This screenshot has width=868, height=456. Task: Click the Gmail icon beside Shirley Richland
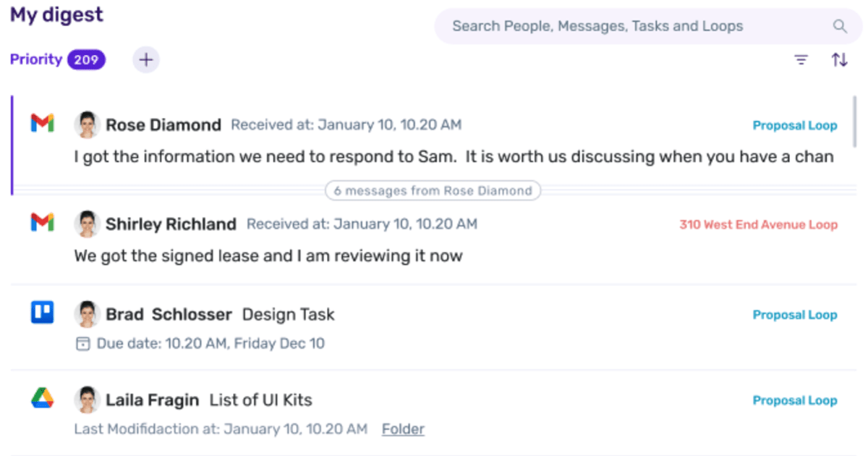click(43, 223)
